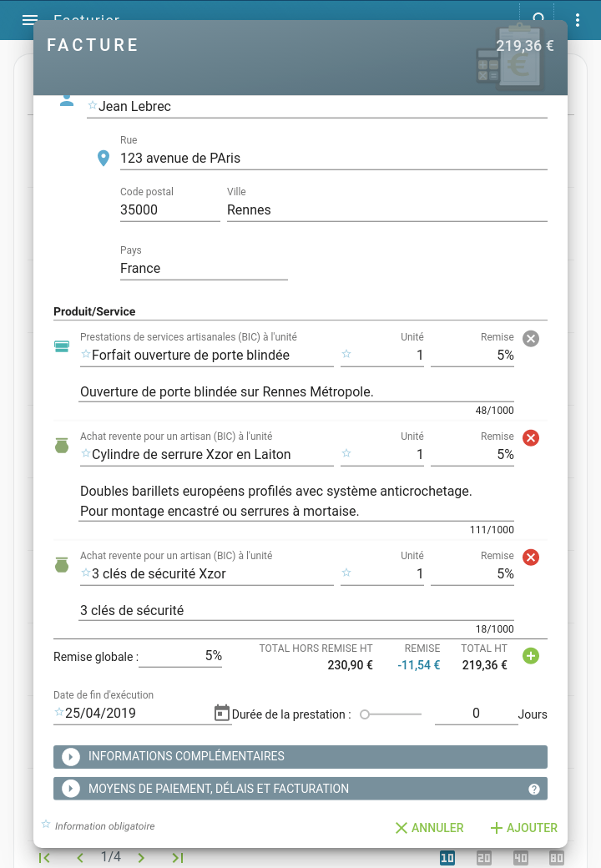Expand Moyens de paiement, délais et facturation
Image resolution: width=601 pixels, height=868 pixels.
pos(300,789)
